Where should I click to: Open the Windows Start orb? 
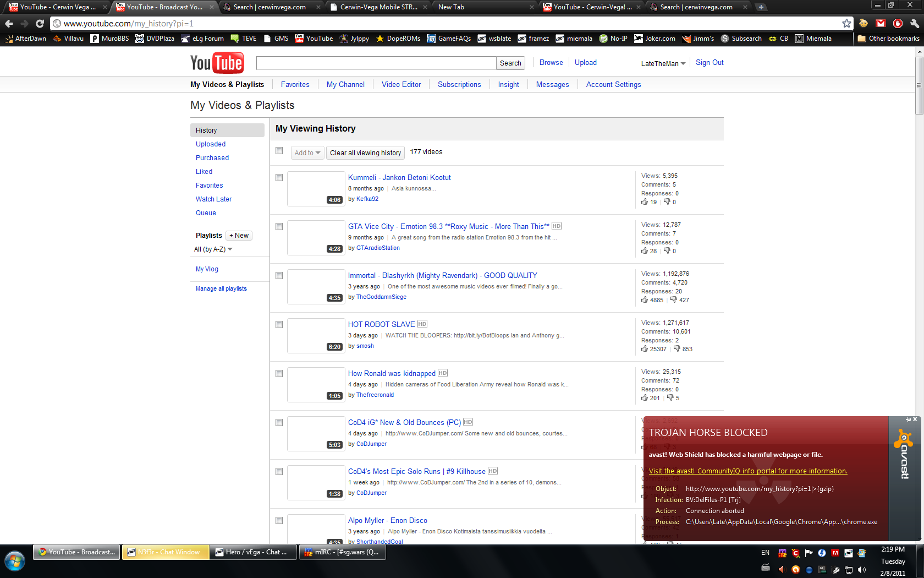(15, 562)
